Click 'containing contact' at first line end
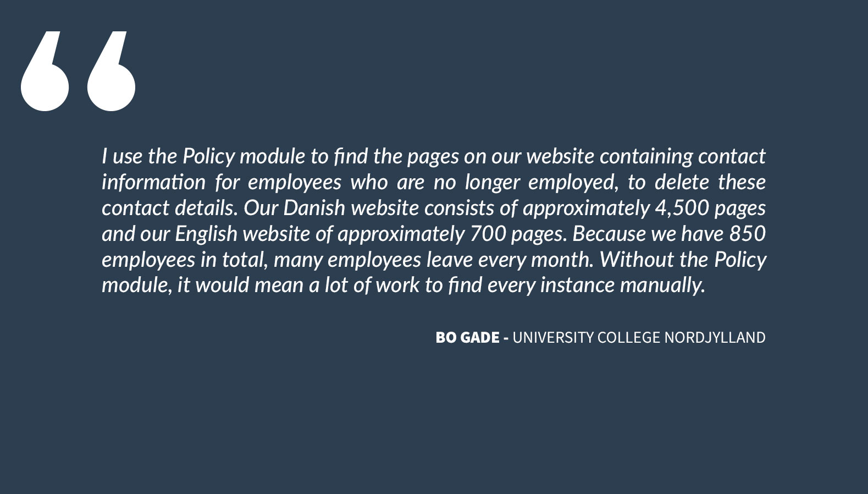The width and height of the screenshot is (868, 494). tap(682, 156)
